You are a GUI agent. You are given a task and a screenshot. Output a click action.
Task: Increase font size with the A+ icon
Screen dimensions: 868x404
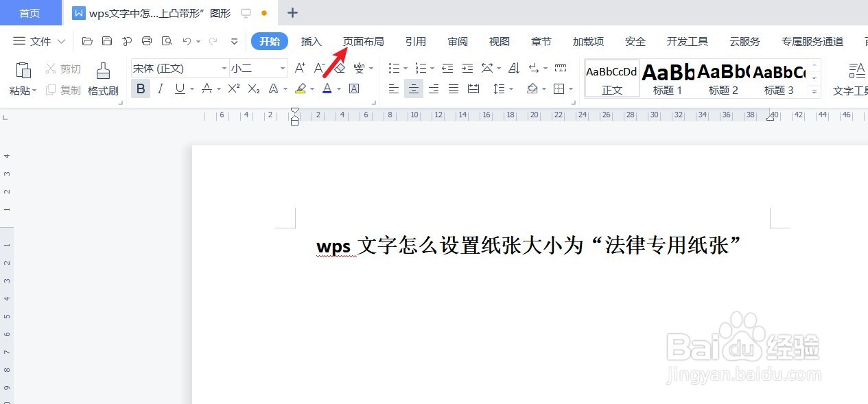(300, 68)
